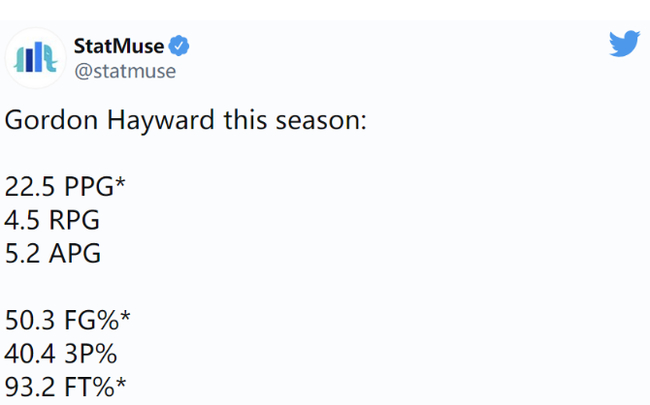
Task: Click the blue verified badge
Action: (180, 46)
